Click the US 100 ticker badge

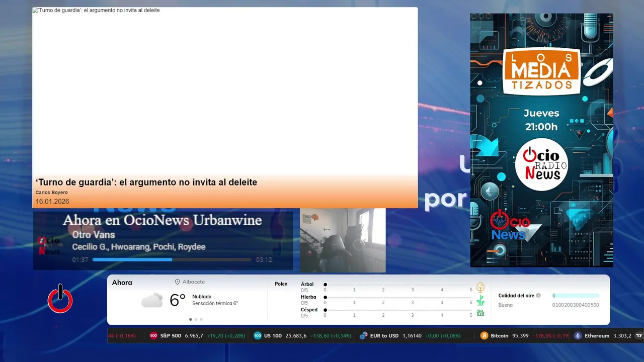coord(258,336)
